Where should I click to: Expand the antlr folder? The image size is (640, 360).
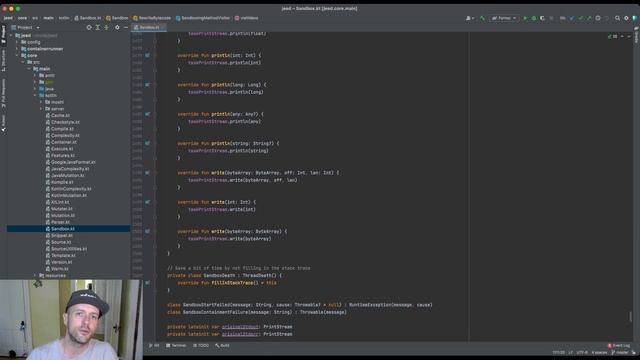click(35, 75)
